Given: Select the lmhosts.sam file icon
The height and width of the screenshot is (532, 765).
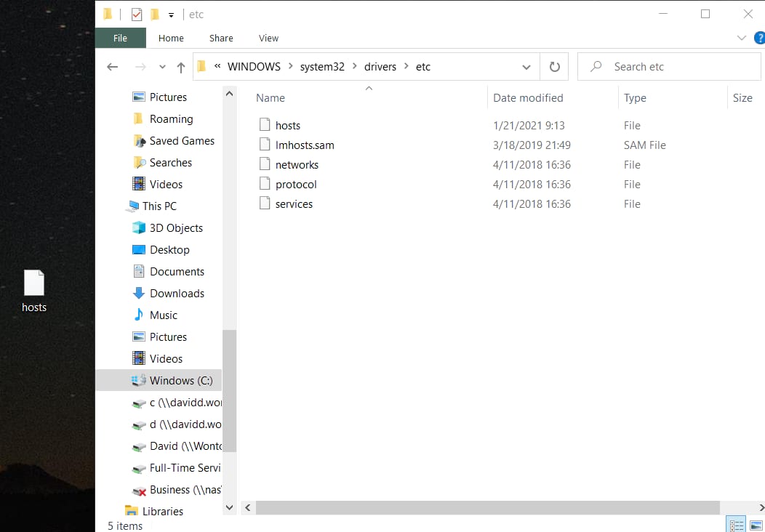Looking at the screenshot, I should tap(265, 145).
